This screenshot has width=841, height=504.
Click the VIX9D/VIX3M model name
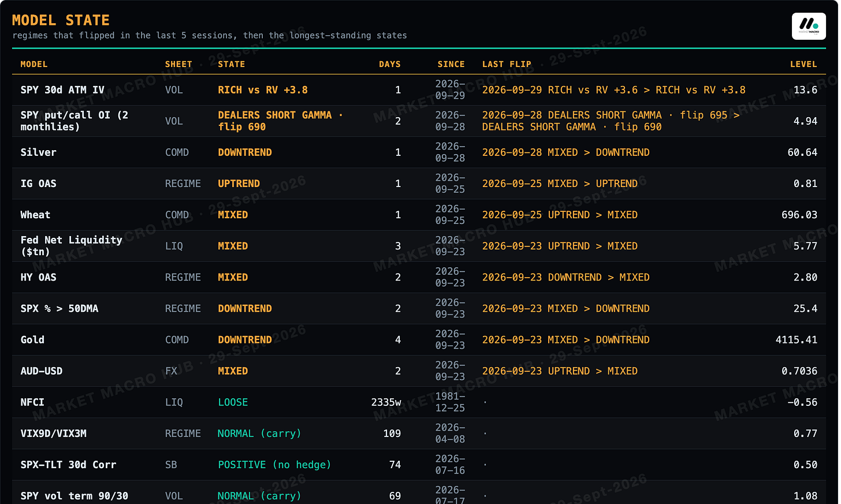point(54,433)
